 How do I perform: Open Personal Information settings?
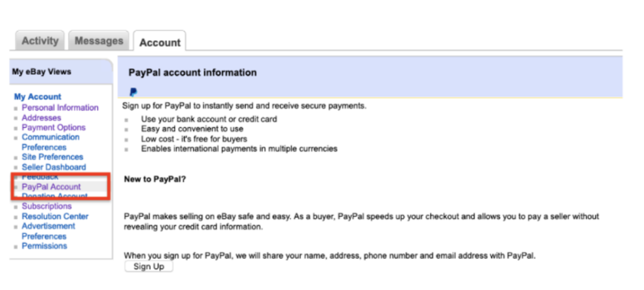click(x=60, y=108)
